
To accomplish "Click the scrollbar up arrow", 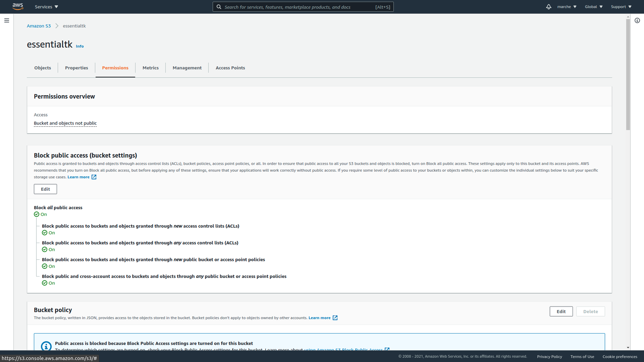I will pyautogui.click(x=628, y=17).
